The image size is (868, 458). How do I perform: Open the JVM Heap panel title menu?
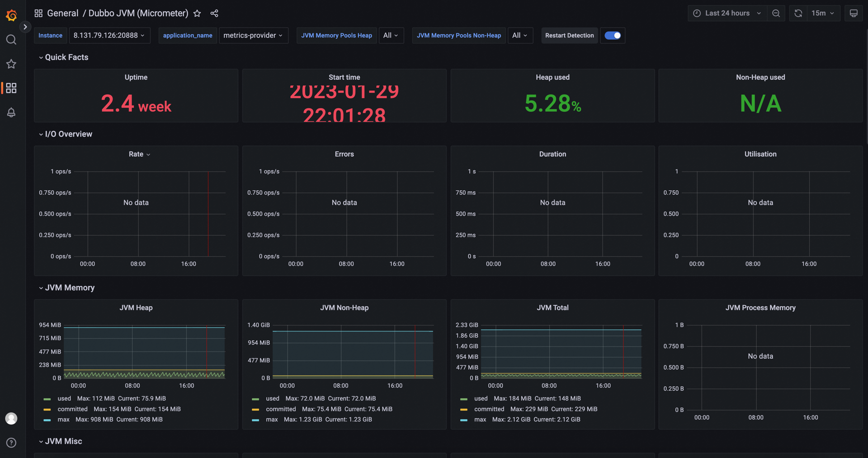(x=136, y=308)
